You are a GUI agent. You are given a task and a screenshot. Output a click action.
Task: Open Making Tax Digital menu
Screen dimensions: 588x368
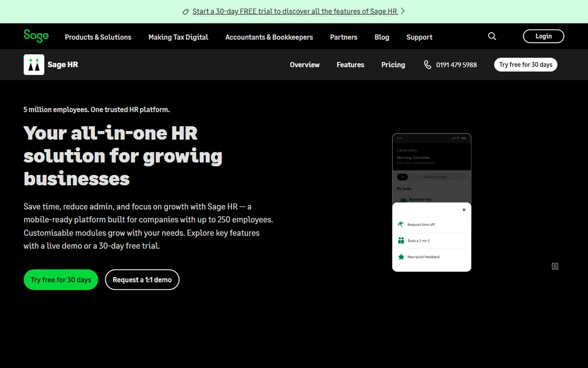tap(178, 37)
